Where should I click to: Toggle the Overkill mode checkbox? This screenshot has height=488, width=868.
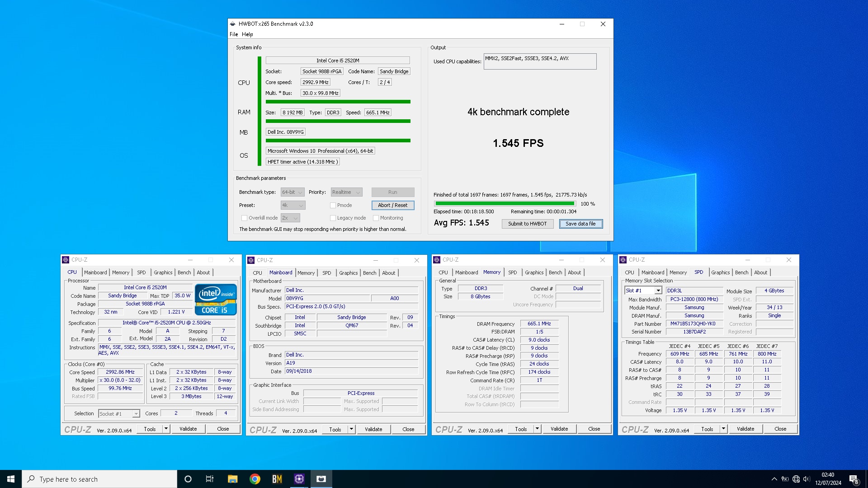[x=245, y=218]
